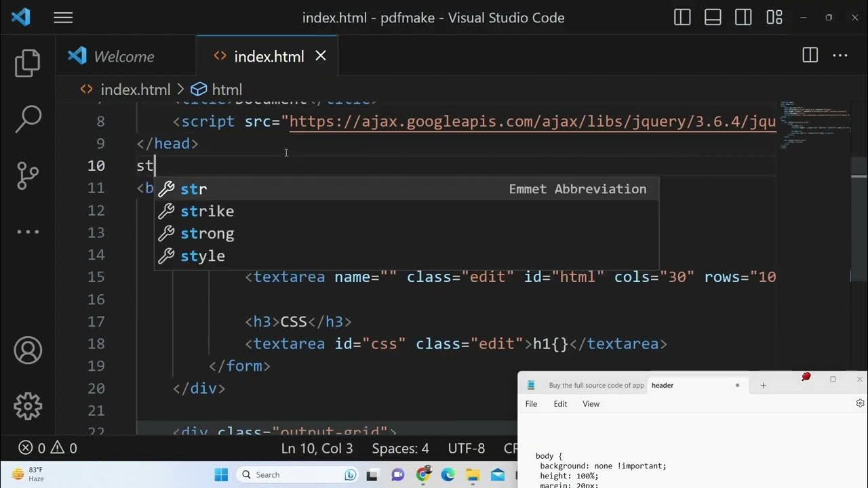Switch to the Welcome tab
Screen dimensions: 868x488
click(x=123, y=56)
